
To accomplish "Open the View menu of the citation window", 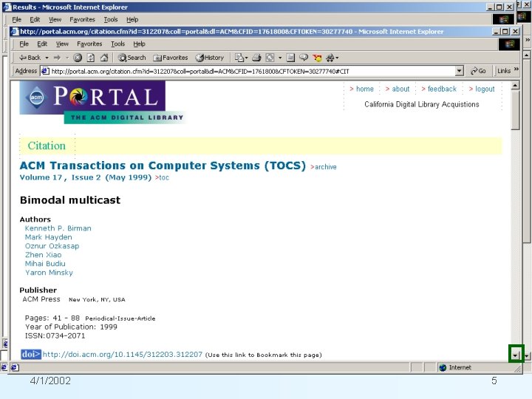I will click(x=62, y=44).
